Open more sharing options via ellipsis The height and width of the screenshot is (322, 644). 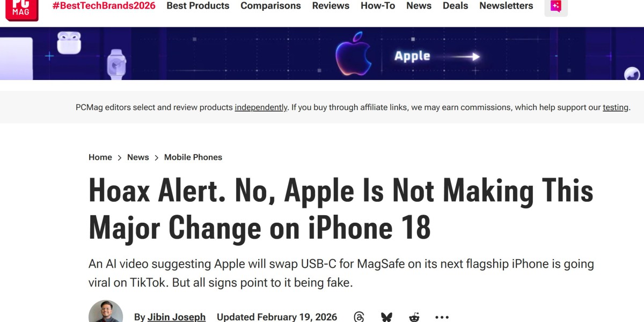[x=442, y=317]
